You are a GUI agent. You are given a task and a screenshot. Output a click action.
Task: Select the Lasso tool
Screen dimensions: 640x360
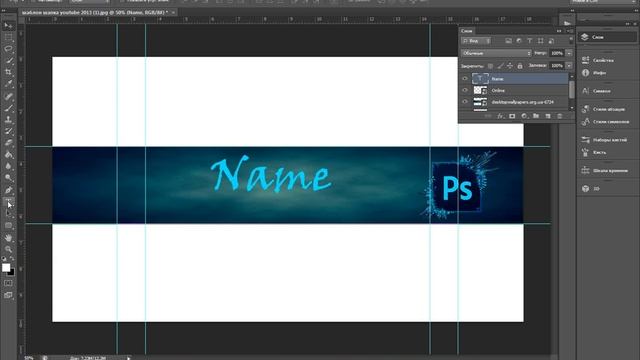tap(8, 49)
